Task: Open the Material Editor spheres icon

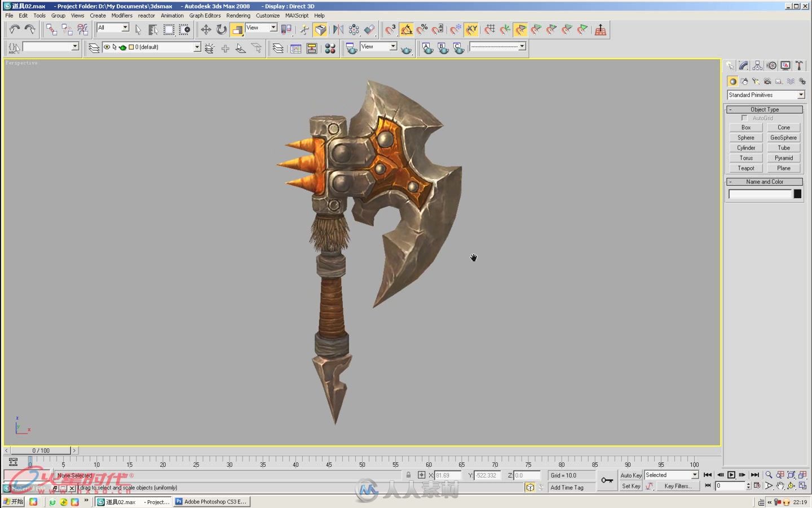Action: tap(330, 49)
